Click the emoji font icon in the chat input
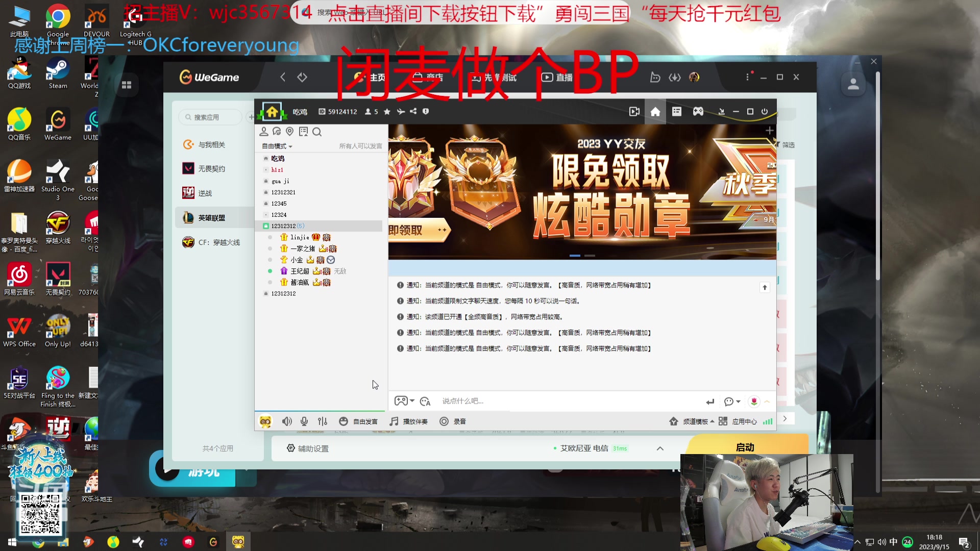Viewport: 980px width, 551px height. [425, 402]
